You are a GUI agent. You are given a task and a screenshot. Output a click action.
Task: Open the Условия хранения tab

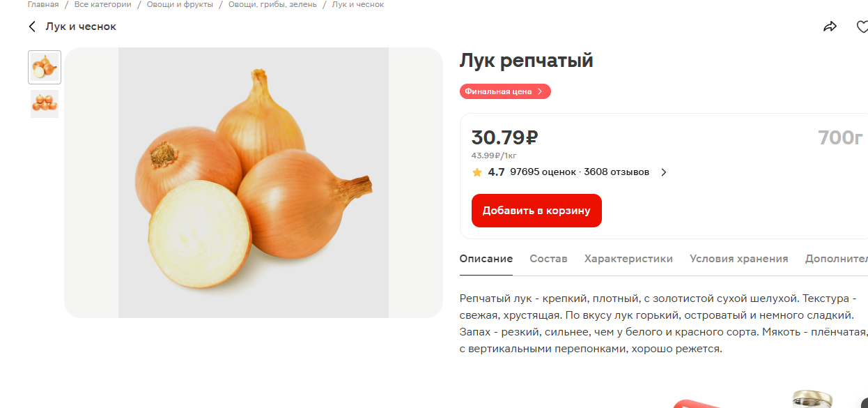click(x=738, y=259)
